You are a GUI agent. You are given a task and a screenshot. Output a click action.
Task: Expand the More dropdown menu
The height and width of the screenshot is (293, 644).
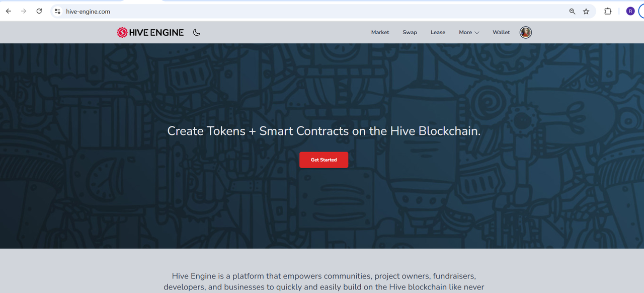pos(469,32)
